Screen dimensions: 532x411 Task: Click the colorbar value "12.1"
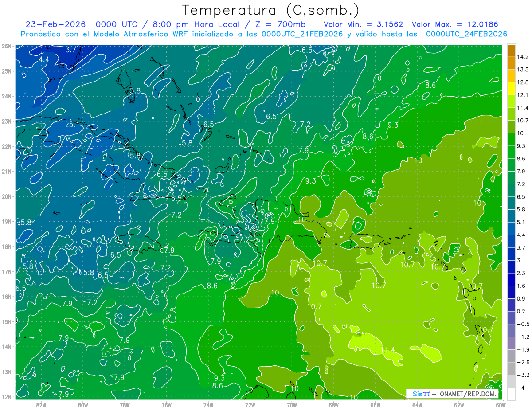[x=523, y=95]
